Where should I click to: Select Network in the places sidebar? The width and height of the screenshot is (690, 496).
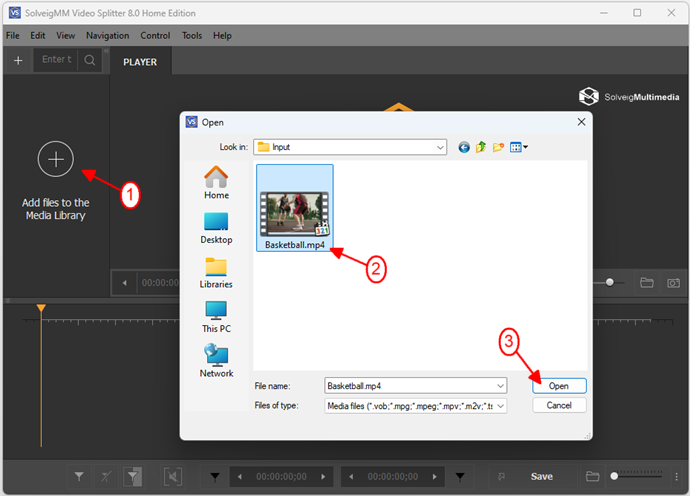[x=216, y=361]
